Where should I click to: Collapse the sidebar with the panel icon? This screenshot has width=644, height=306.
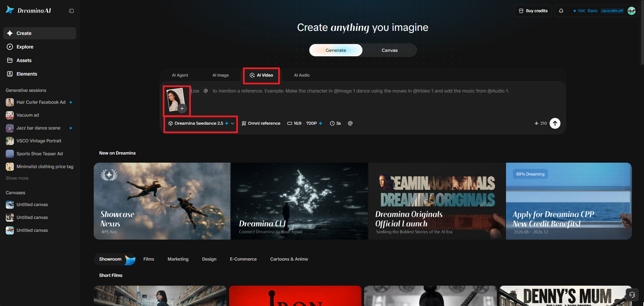(x=71, y=11)
